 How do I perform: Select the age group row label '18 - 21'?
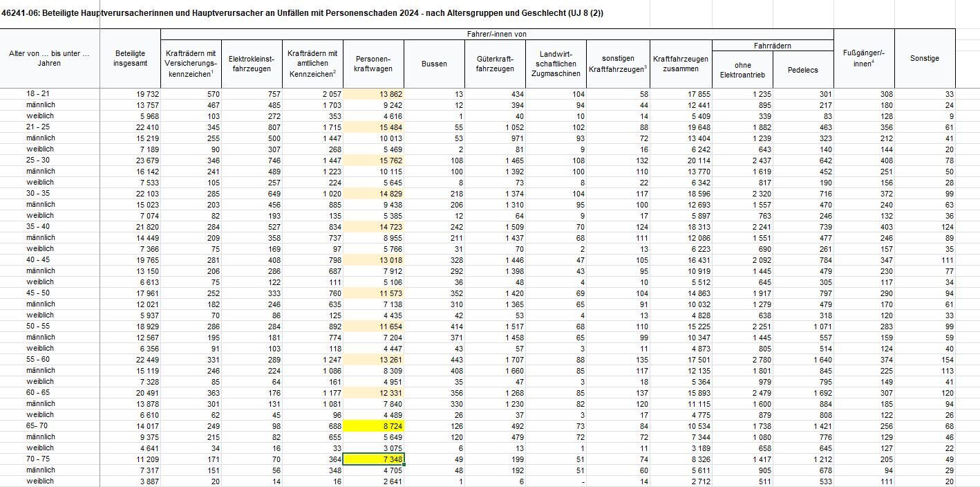pyautogui.click(x=39, y=93)
